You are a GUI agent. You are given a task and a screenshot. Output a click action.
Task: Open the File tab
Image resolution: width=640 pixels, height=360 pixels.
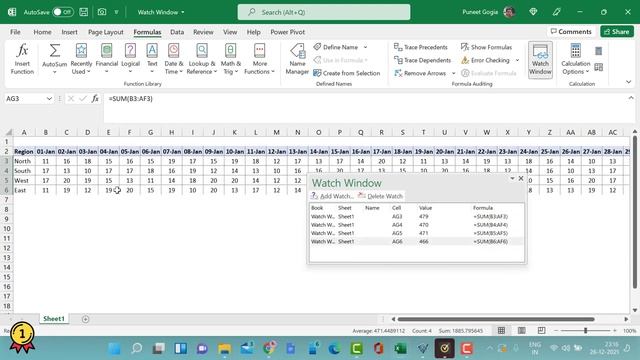[15, 32]
